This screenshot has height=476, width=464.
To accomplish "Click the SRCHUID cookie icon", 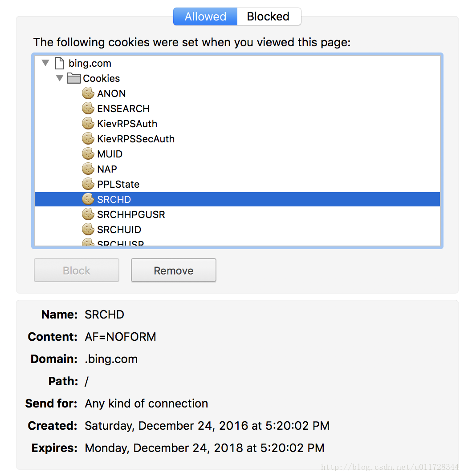I will (88, 230).
